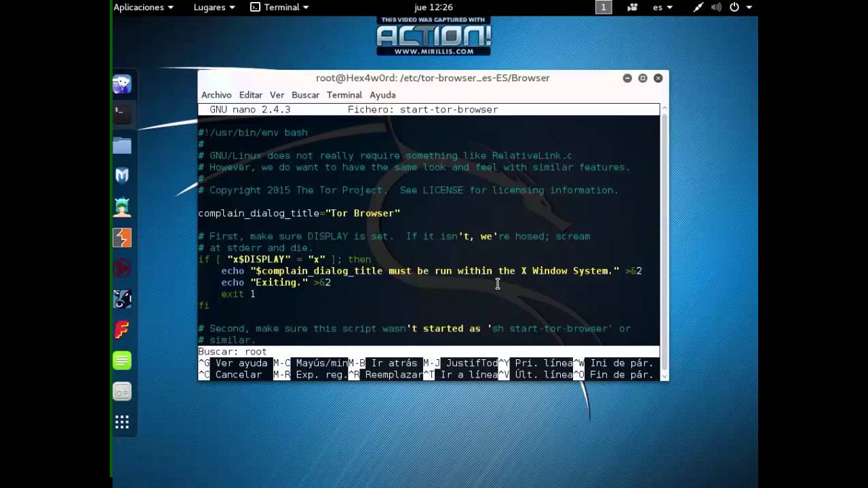The height and width of the screenshot is (488, 868).
Task: Open the green Leafpad notes icon
Action: (x=122, y=361)
